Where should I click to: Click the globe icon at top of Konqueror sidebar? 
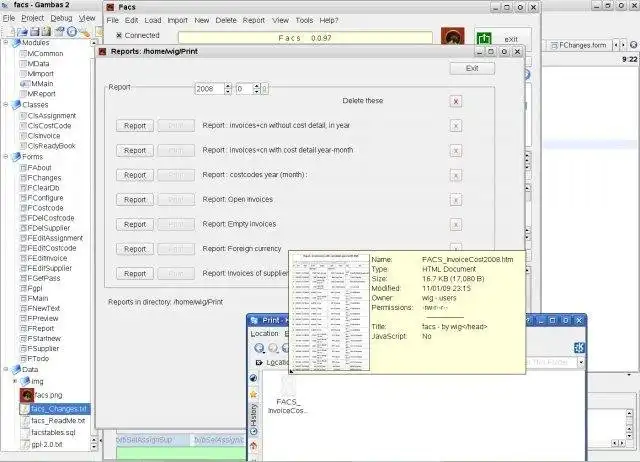253,378
